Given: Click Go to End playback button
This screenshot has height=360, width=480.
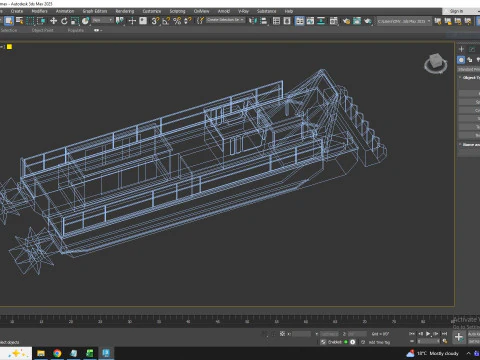Looking at the screenshot, I should point(444,333).
